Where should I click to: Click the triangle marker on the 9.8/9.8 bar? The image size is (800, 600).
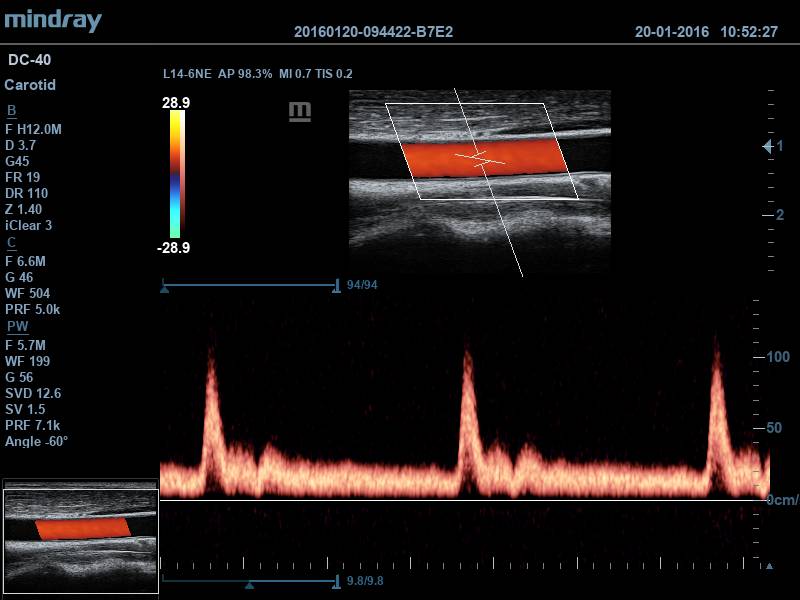click(250, 584)
